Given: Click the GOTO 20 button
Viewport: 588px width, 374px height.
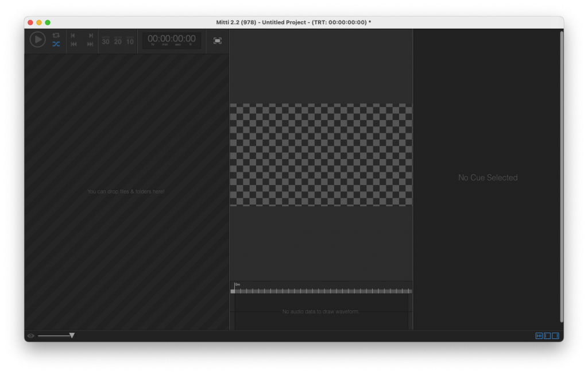Looking at the screenshot, I should pos(118,41).
